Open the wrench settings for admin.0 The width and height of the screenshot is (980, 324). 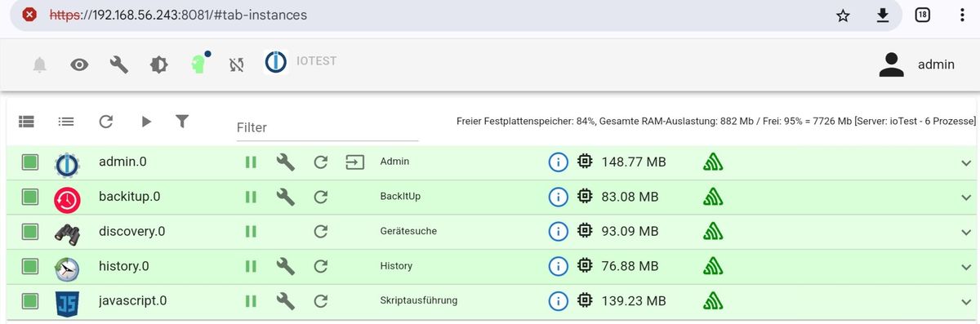285,162
